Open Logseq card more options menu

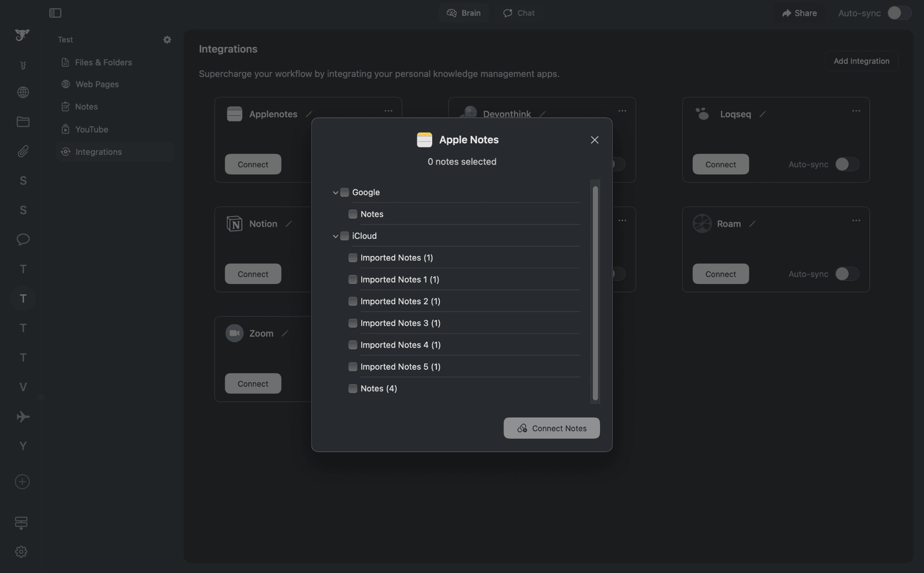(x=856, y=111)
